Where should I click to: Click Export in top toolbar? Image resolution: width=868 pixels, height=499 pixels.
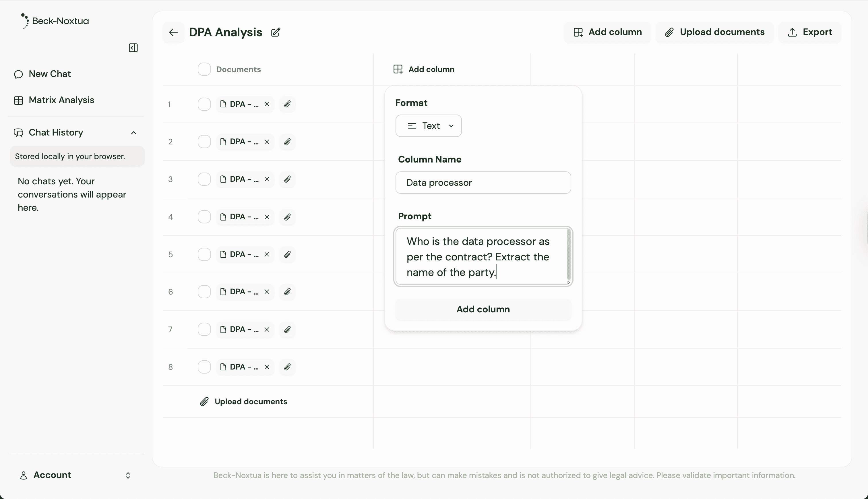[810, 32]
